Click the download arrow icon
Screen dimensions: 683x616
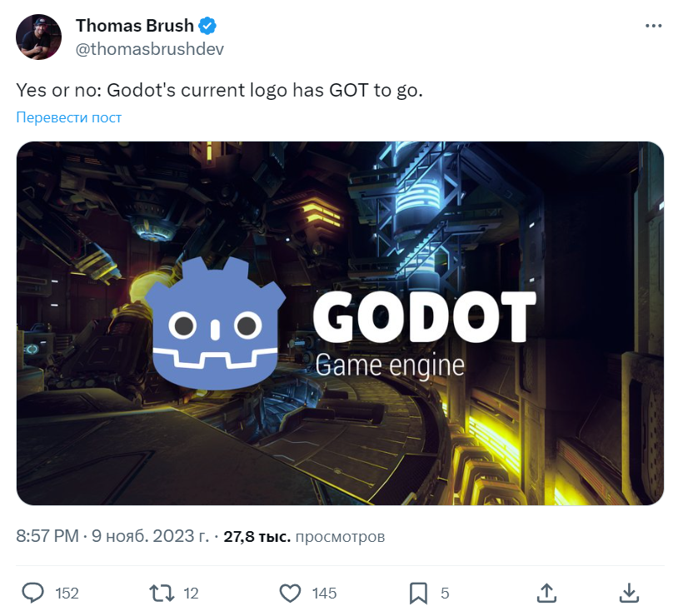pyautogui.click(x=629, y=594)
